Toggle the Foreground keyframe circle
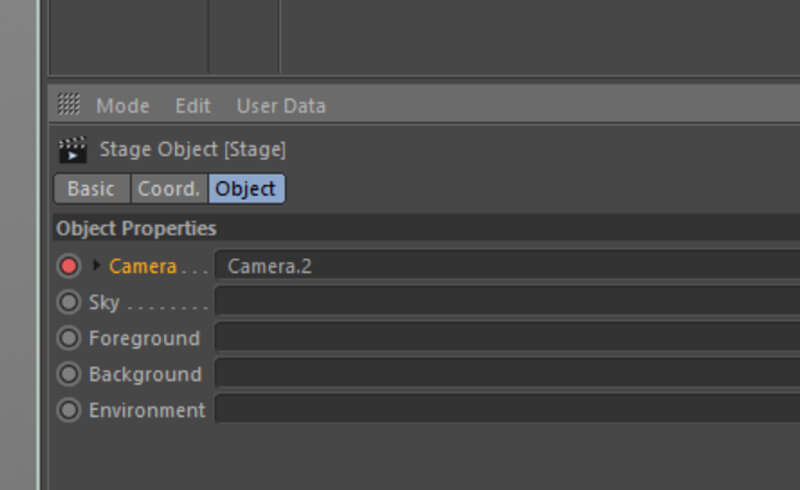Viewport: 800px width, 490px height. (x=69, y=338)
